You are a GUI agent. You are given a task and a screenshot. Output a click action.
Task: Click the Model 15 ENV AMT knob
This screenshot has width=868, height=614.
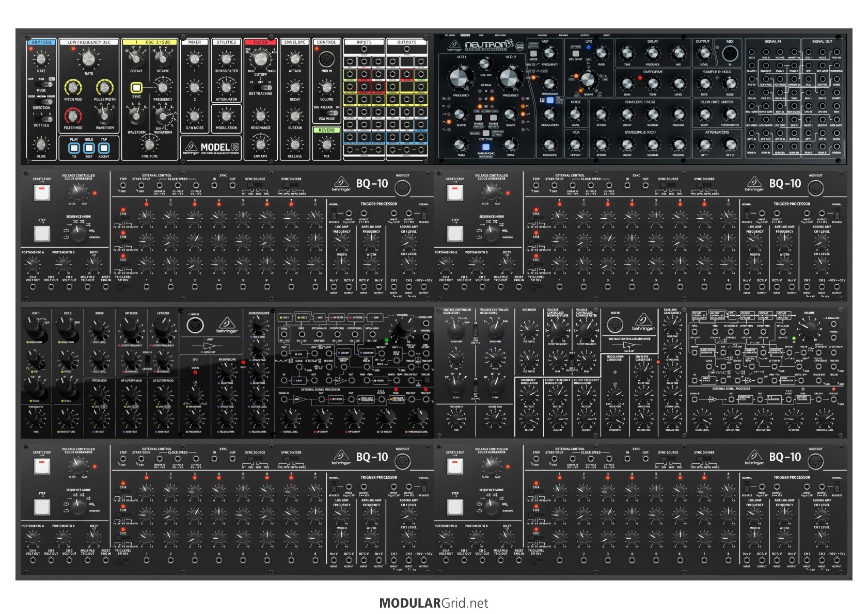[261, 144]
